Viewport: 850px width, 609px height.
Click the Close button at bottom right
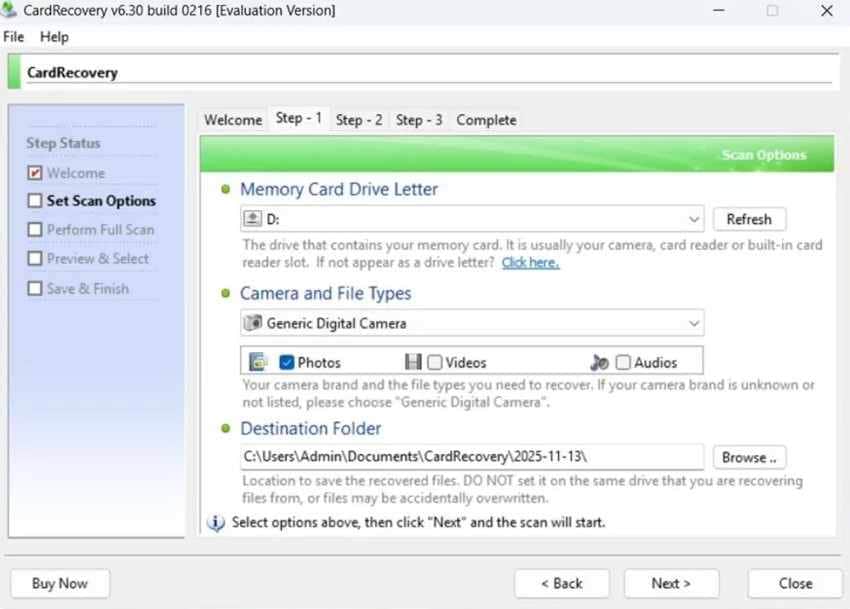coord(795,584)
